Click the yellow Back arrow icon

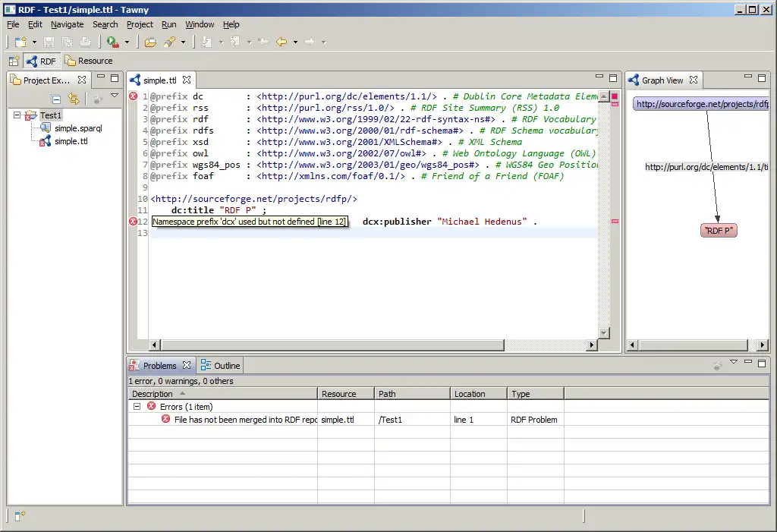pyautogui.click(x=282, y=42)
